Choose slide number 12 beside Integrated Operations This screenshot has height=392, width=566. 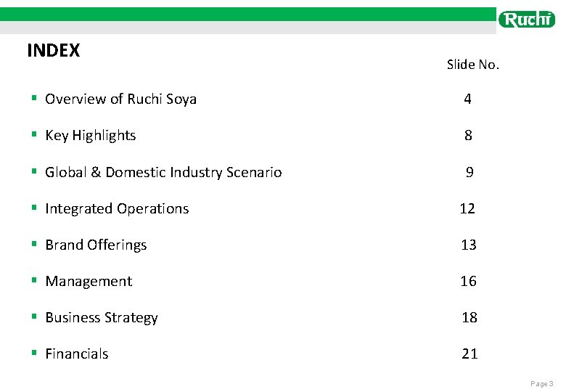(467, 209)
